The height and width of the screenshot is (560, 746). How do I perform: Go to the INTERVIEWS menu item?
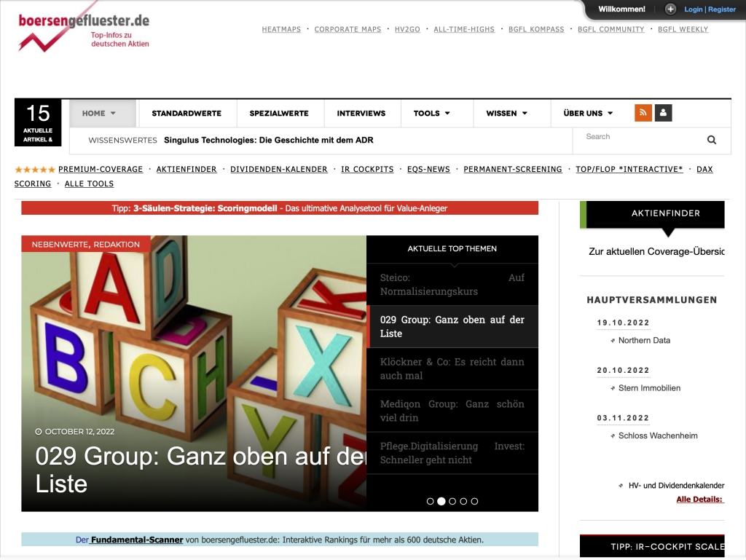click(361, 114)
